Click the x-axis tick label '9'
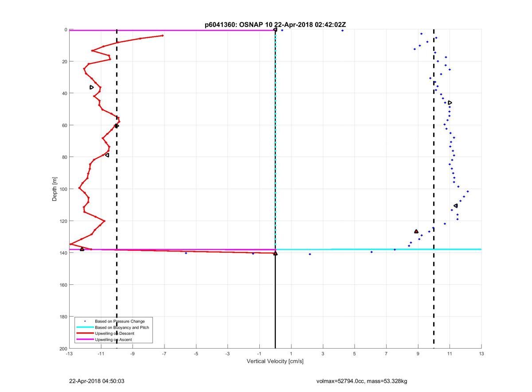Image resolution: width=532 pixels, height=392 pixels. point(418,354)
